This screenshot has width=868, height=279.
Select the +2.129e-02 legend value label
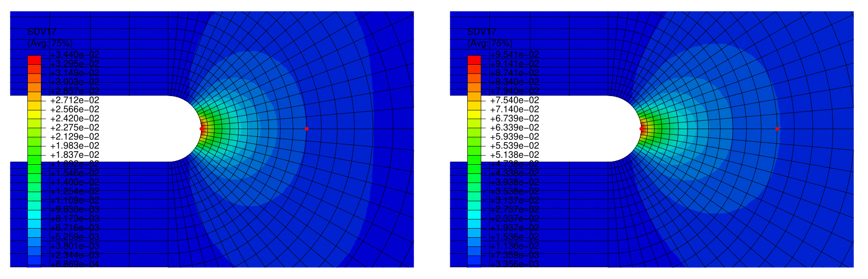(75, 136)
